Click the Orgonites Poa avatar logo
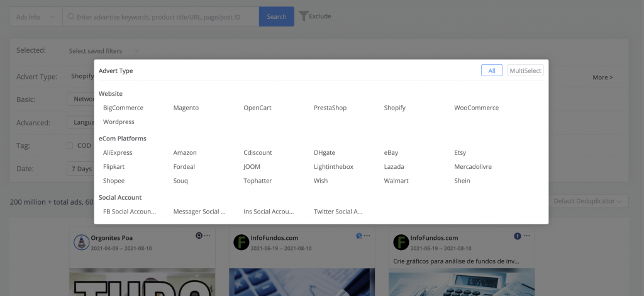 point(81,242)
